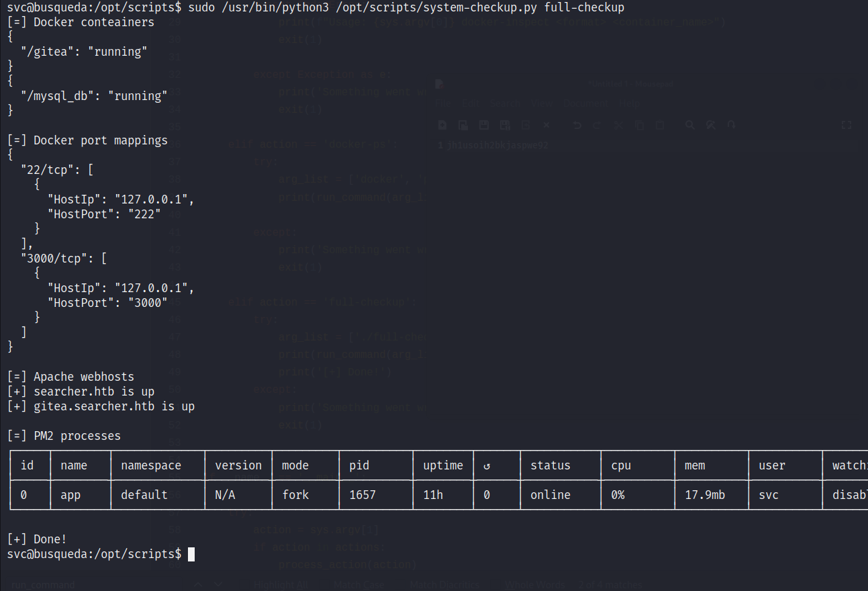This screenshot has width=868, height=591.
Task: Click the '[+] Done!' output line
Action: [x=37, y=539]
